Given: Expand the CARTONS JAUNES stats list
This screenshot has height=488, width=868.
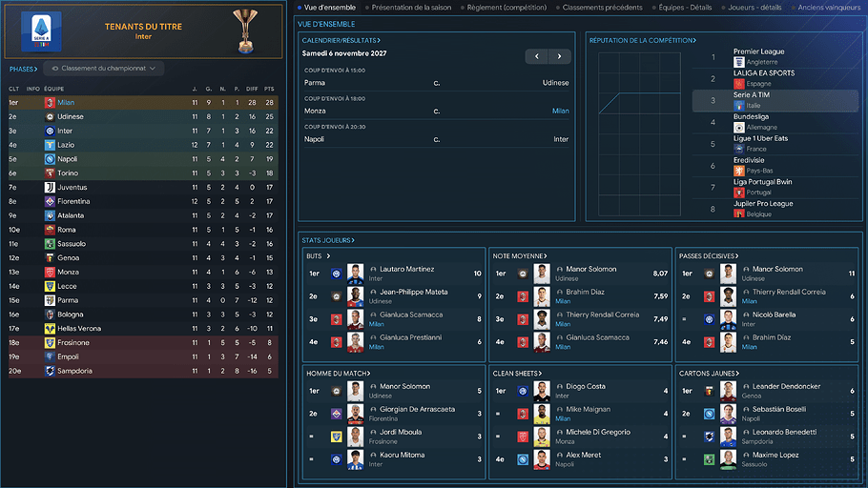Looking at the screenshot, I should click(x=709, y=374).
